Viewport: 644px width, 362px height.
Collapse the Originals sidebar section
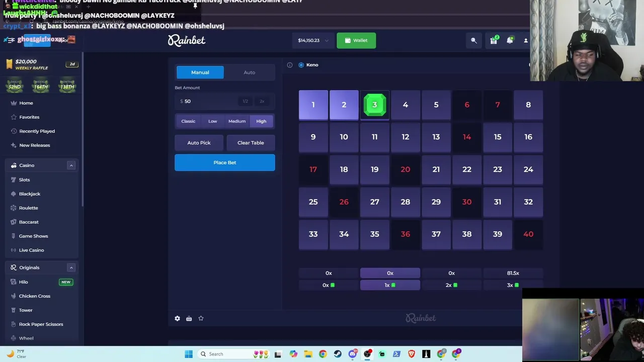(71, 267)
